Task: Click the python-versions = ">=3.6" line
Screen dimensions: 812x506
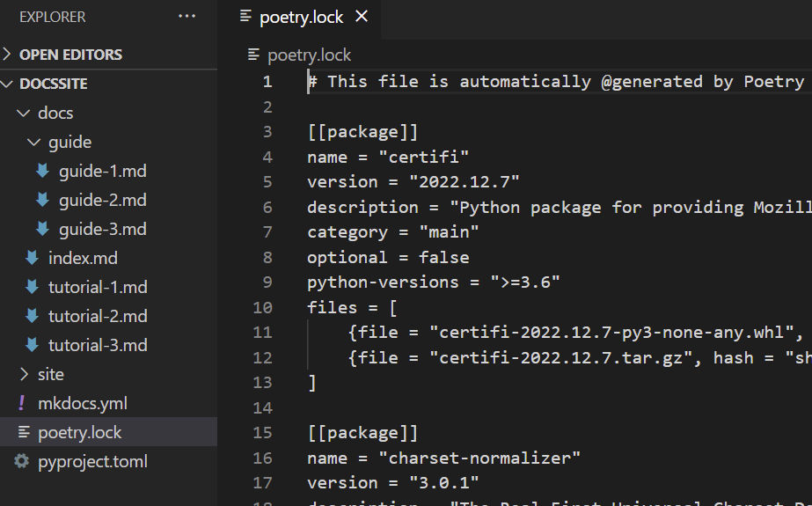Action: click(434, 282)
